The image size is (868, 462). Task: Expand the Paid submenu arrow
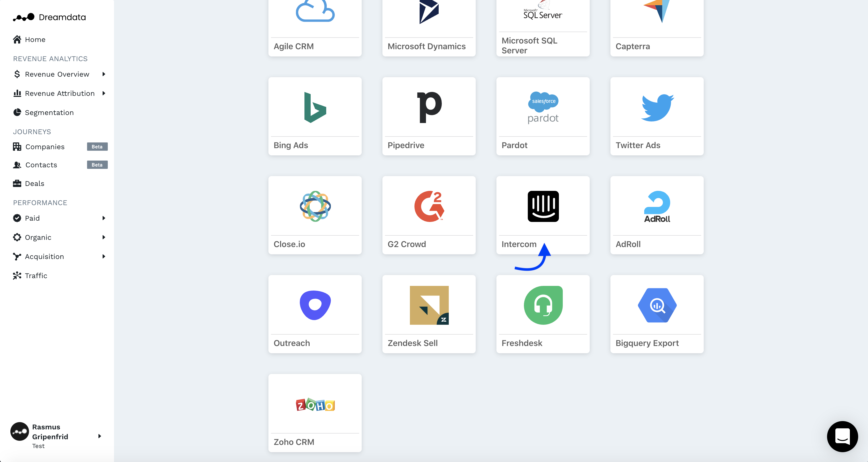[104, 218]
